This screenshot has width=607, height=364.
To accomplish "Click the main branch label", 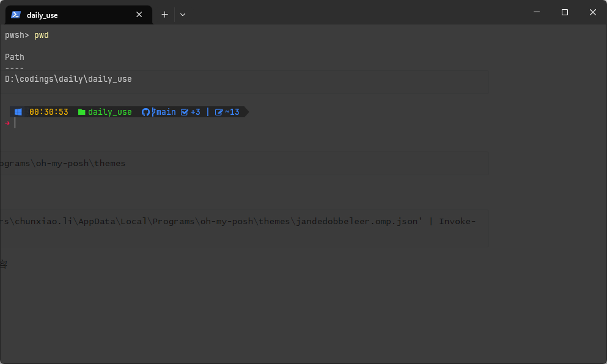I will pos(166,112).
